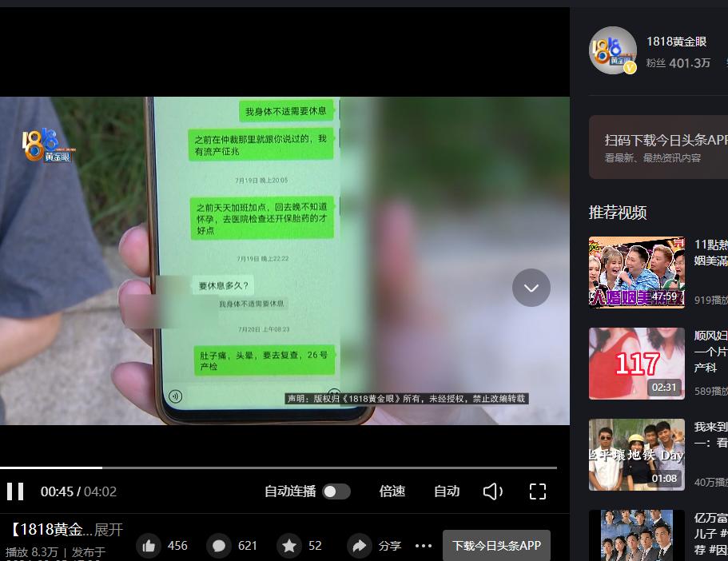Toggle the 自动连播 autoplay switch
Viewport: 728px width, 561px height.
pos(336,491)
